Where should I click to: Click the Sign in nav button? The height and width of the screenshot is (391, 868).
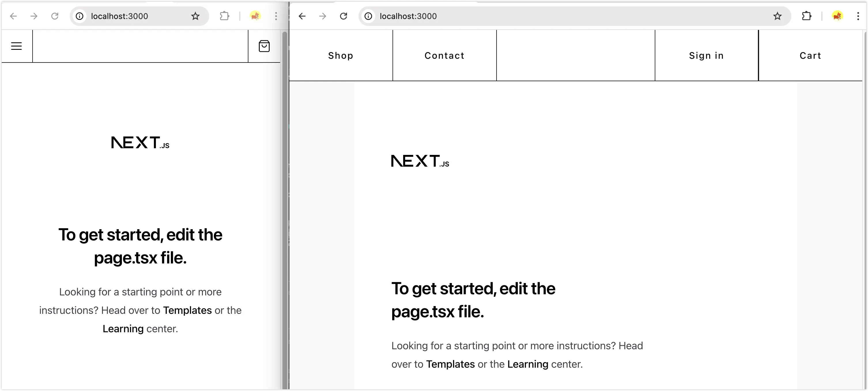click(706, 56)
